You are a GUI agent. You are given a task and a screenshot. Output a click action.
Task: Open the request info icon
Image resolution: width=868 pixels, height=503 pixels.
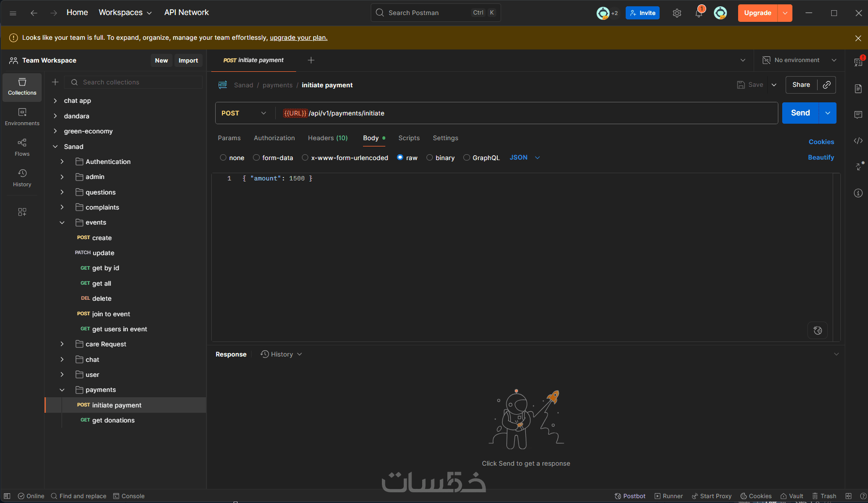(x=858, y=193)
